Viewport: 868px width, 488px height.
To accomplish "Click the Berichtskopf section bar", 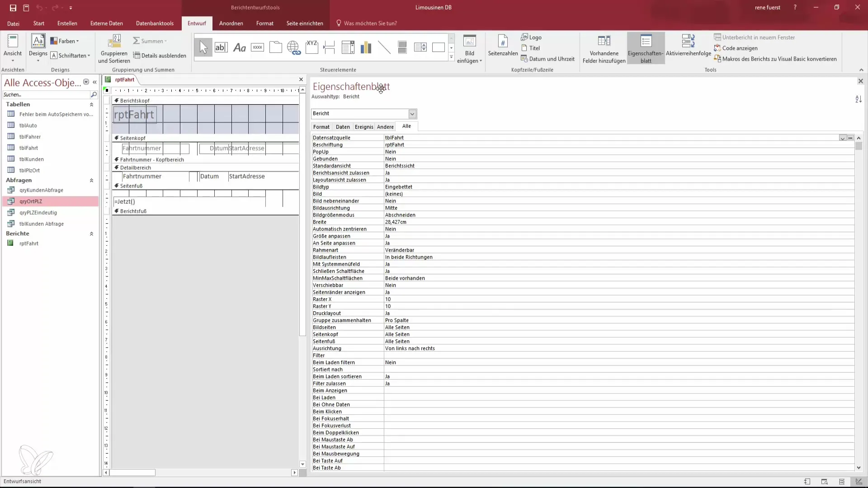I will (205, 101).
